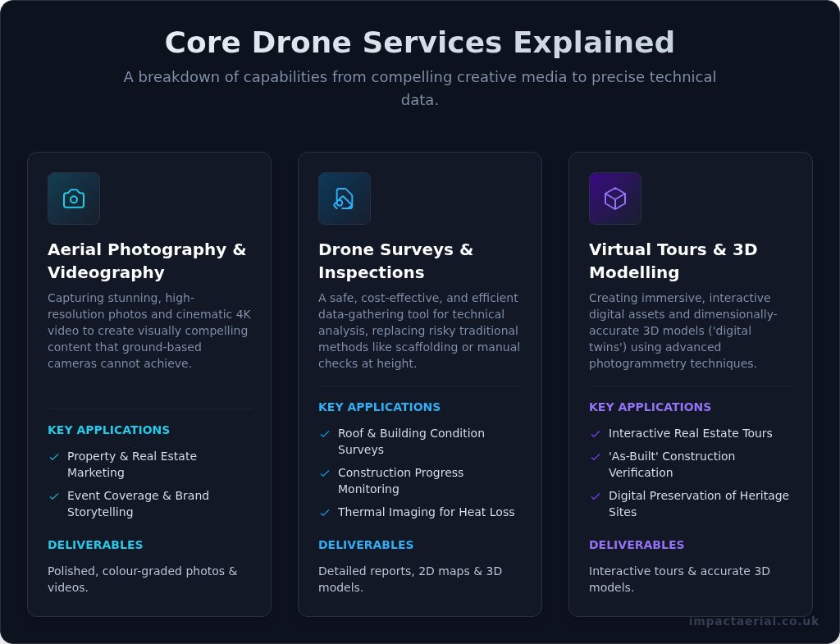Click 'Property & Real Estate Marketing' list item
The height and width of the screenshot is (644, 840).
(132, 464)
